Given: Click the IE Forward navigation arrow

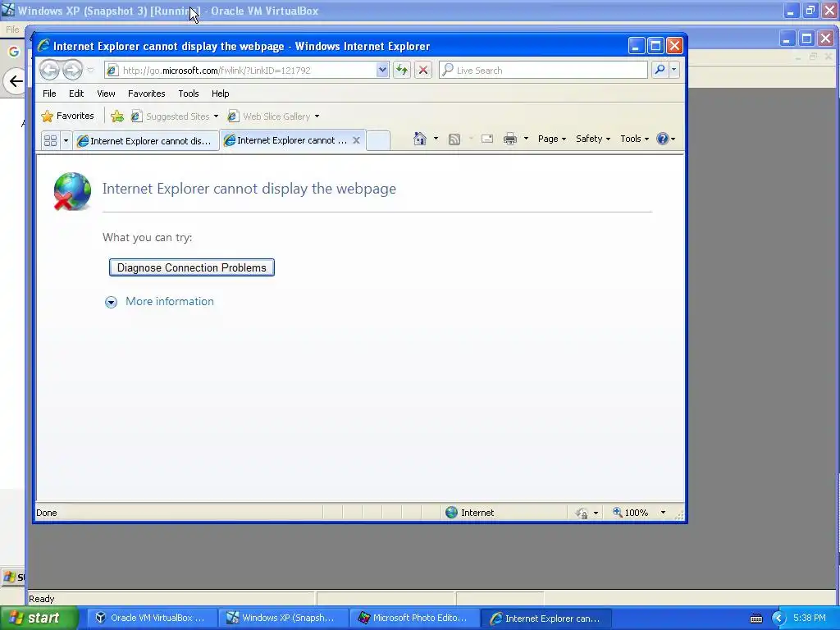Looking at the screenshot, I should point(72,71).
